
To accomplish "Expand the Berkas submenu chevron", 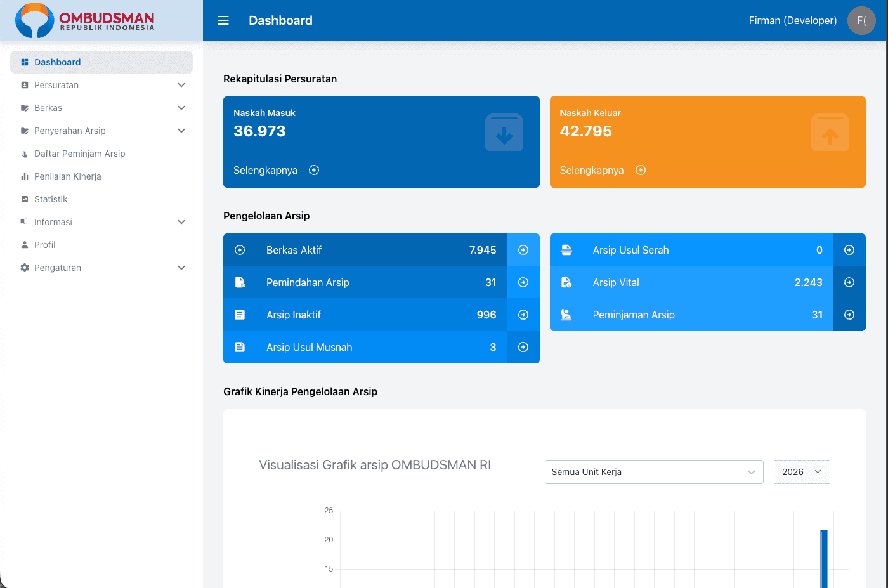I will coord(181,108).
